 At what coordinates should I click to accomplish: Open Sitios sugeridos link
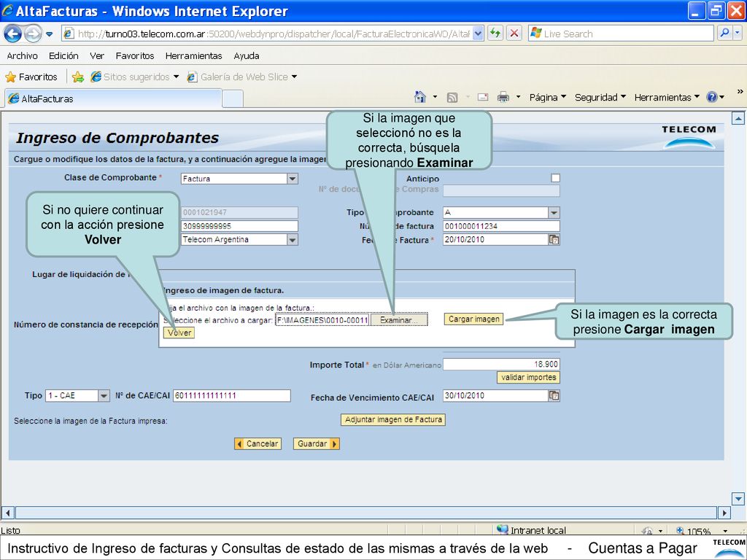coord(135,77)
